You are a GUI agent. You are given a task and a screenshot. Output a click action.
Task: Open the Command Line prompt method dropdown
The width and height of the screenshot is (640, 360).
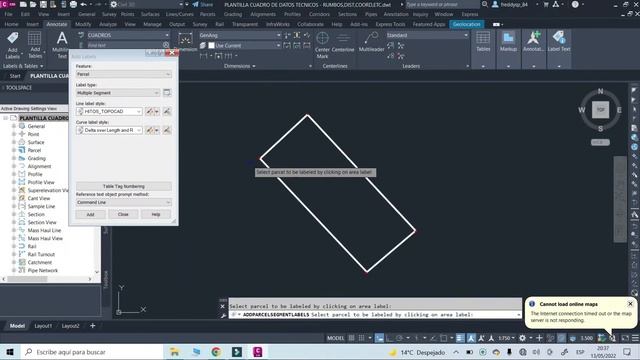pos(124,202)
